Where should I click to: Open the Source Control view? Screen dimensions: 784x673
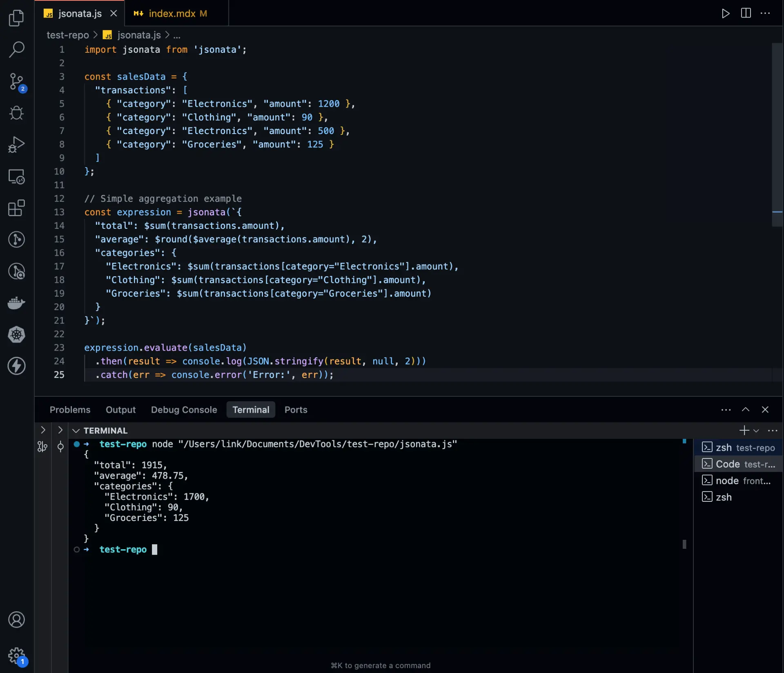(x=16, y=81)
